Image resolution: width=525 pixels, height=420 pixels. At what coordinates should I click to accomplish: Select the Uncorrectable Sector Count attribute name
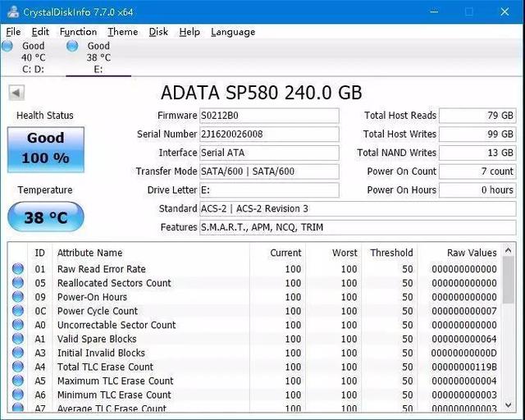tap(116, 325)
